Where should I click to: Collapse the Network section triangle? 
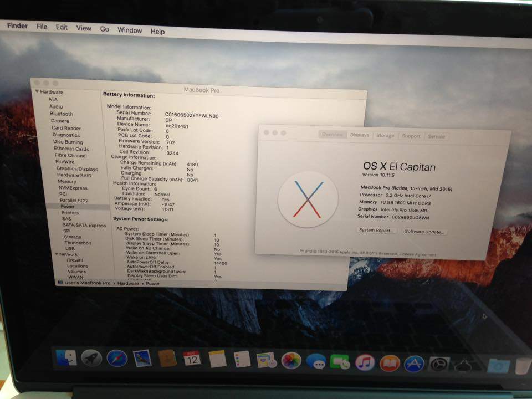[57, 254]
